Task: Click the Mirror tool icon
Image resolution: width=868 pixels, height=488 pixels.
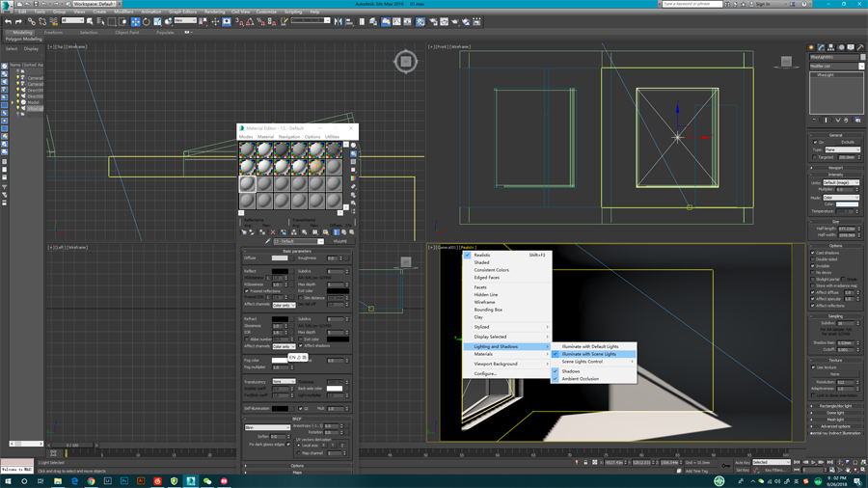Action: click(339, 21)
